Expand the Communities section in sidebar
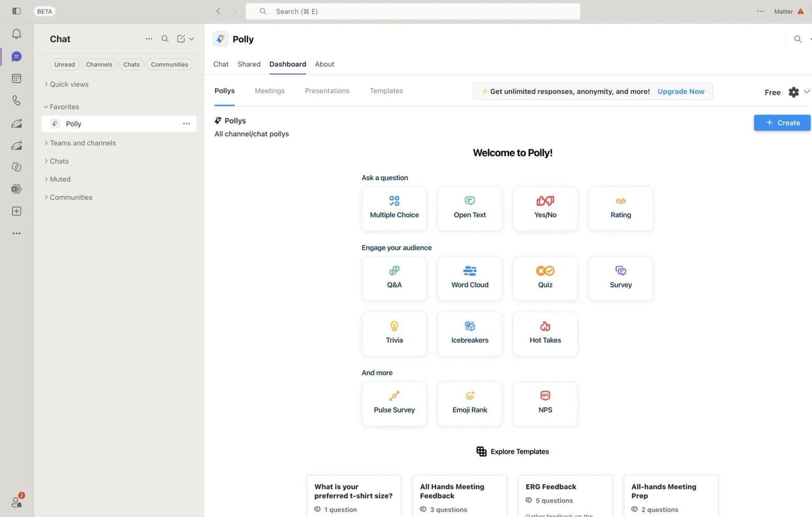Screen dimensions: 812x517 click(x=69, y=197)
